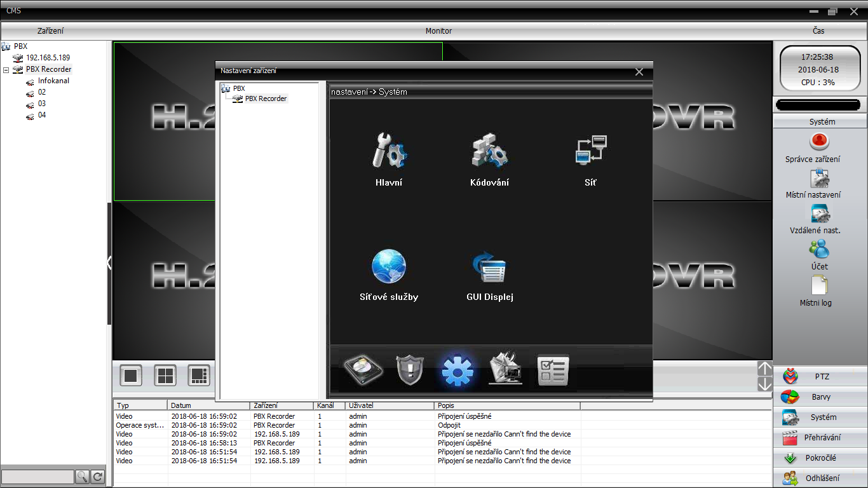868x488 pixels.
Task: Select the hard disk icon in bottom toolbar
Action: click(363, 369)
